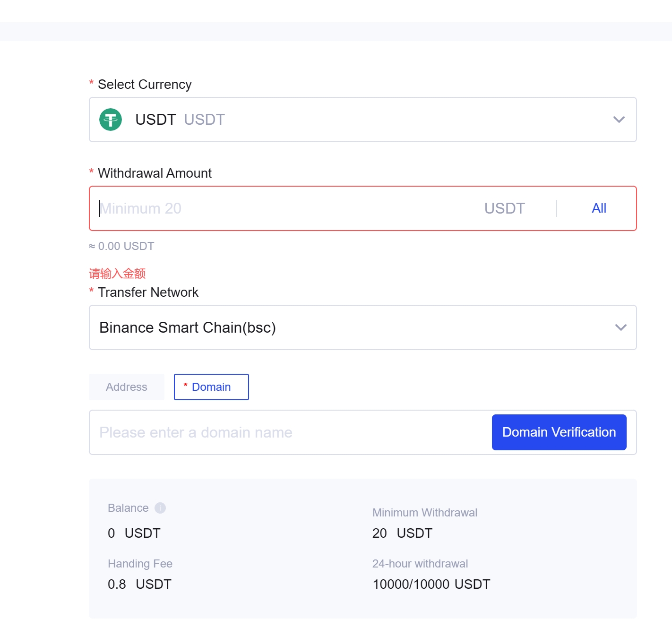Click the All link in amount field

pyautogui.click(x=599, y=208)
